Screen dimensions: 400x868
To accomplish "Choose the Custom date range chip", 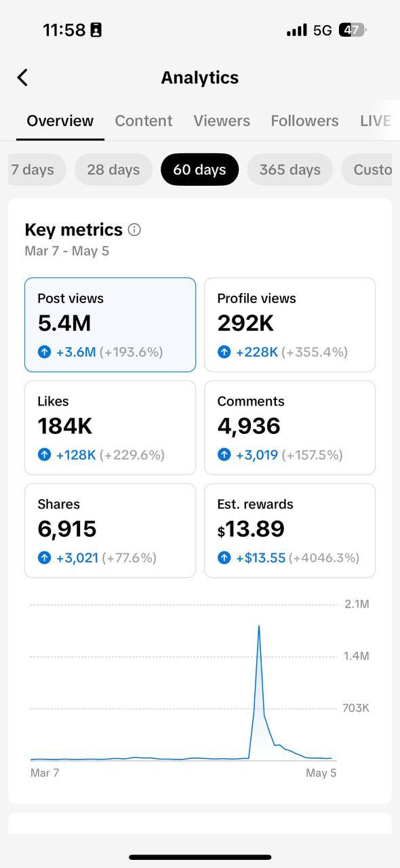I will point(367,170).
